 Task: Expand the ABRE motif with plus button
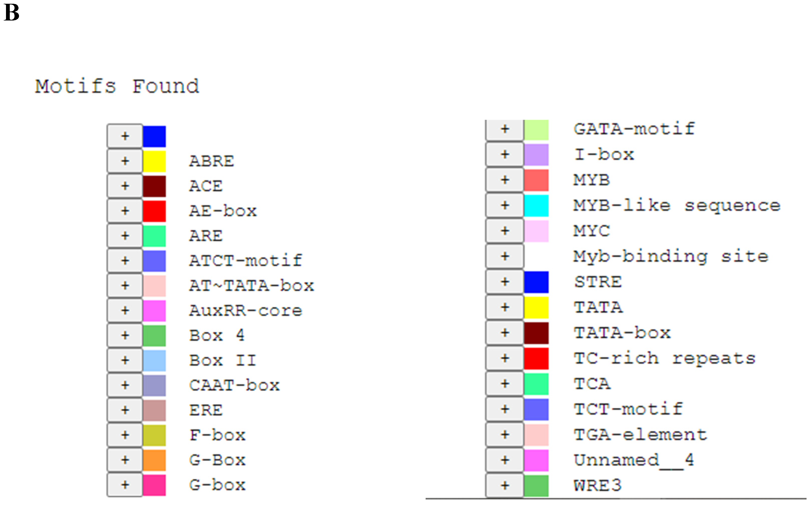click(125, 161)
